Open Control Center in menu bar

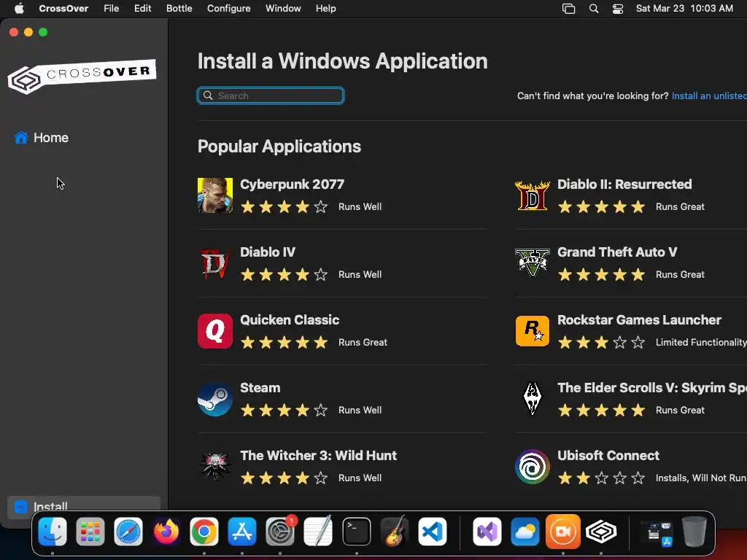(618, 9)
